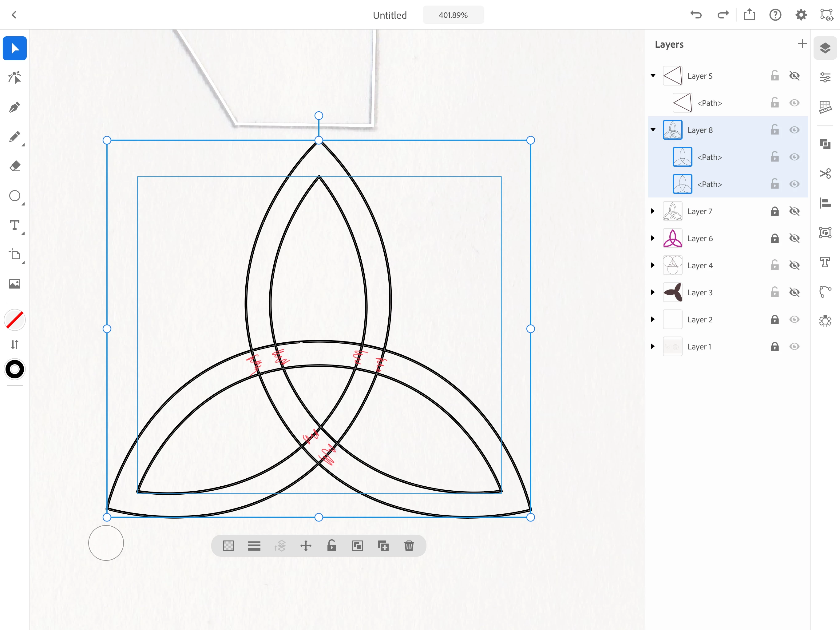Select the Pencil drawing tool
The height and width of the screenshot is (630, 840).
[14, 137]
